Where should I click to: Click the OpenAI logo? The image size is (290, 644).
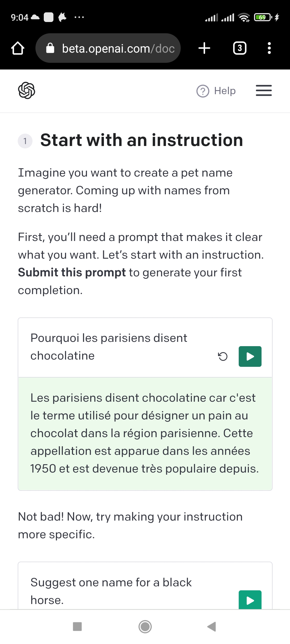pos(26,90)
